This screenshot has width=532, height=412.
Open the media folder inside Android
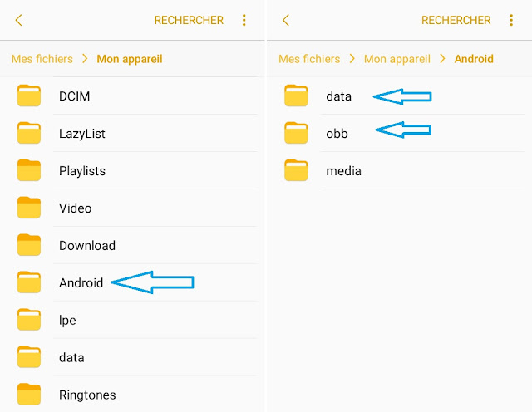point(401,170)
